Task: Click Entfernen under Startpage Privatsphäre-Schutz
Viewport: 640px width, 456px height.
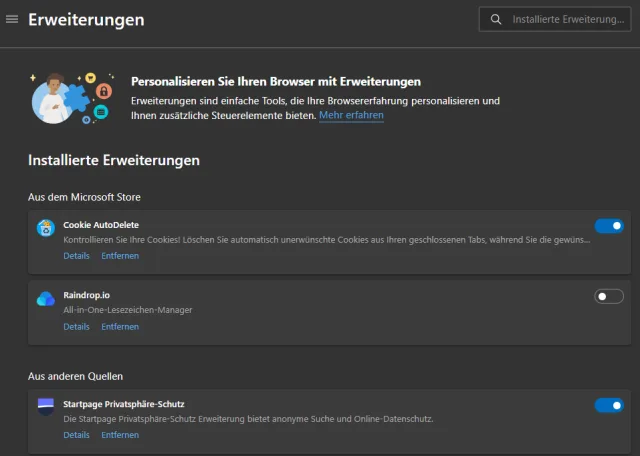Action: tap(120, 435)
